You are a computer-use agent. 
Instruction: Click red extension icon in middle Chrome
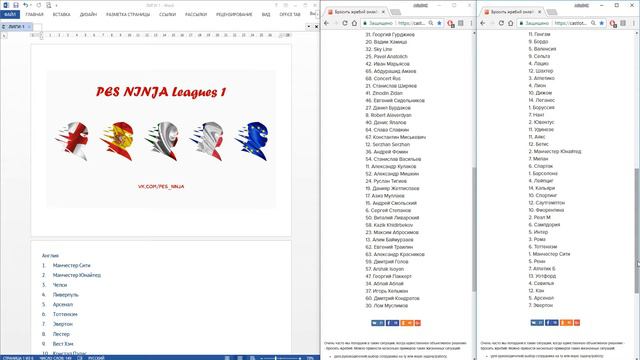(x=451, y=24)
